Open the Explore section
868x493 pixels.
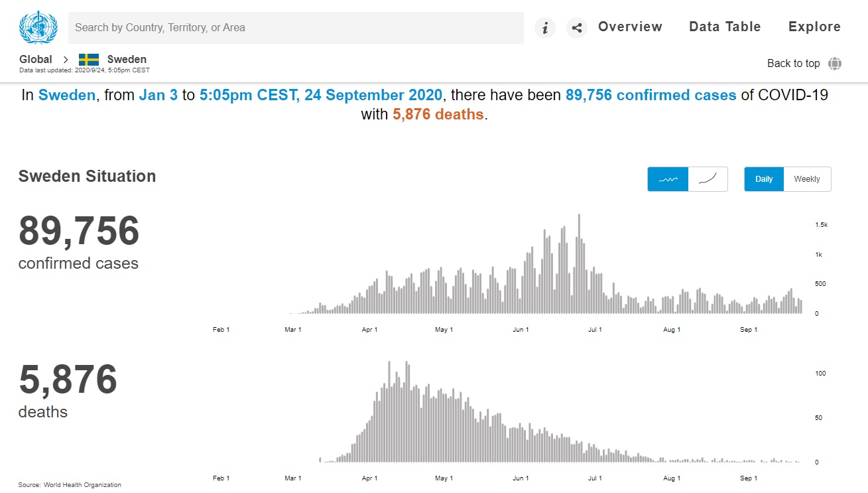coord(814,27)
